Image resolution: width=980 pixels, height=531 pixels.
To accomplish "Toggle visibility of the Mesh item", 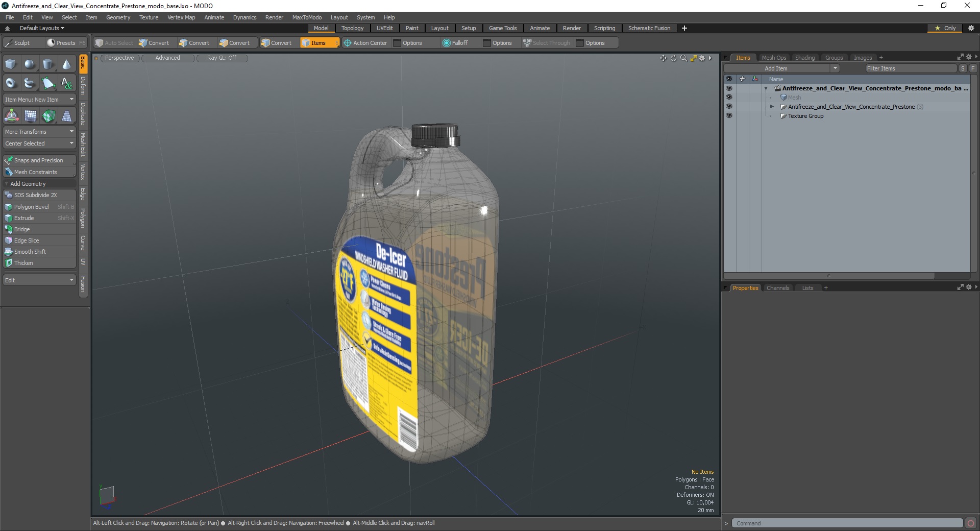I will click(729, 98).
